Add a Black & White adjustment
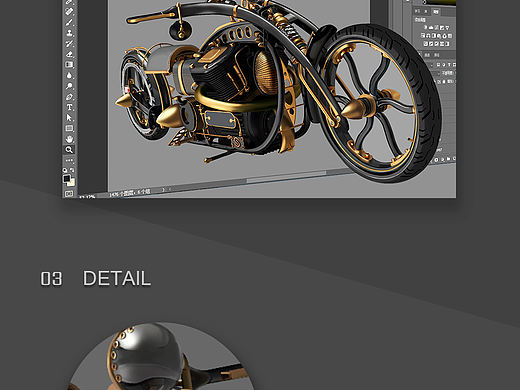520x390 pixels. (x=434, y=36)
